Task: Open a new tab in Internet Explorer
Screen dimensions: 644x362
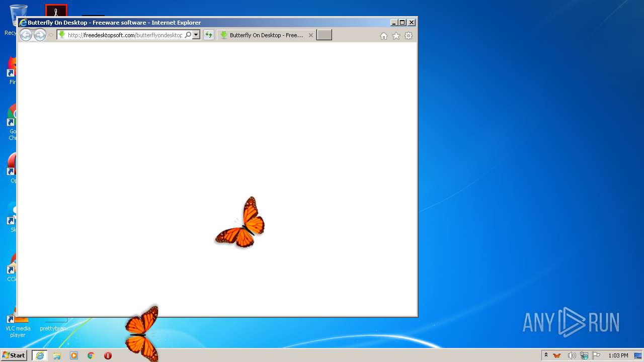Action: click(x=324, y=35)
